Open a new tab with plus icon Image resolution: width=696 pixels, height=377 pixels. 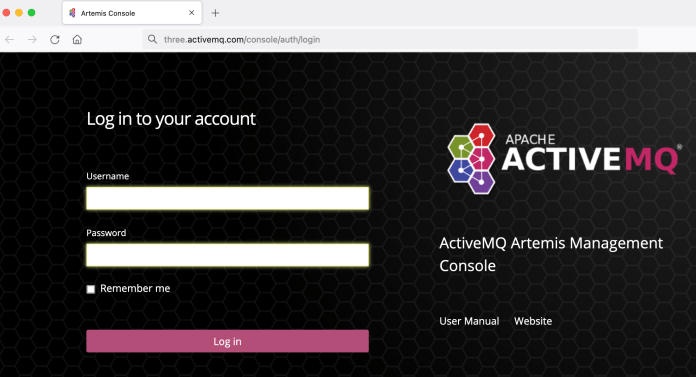tap(215, 13)
